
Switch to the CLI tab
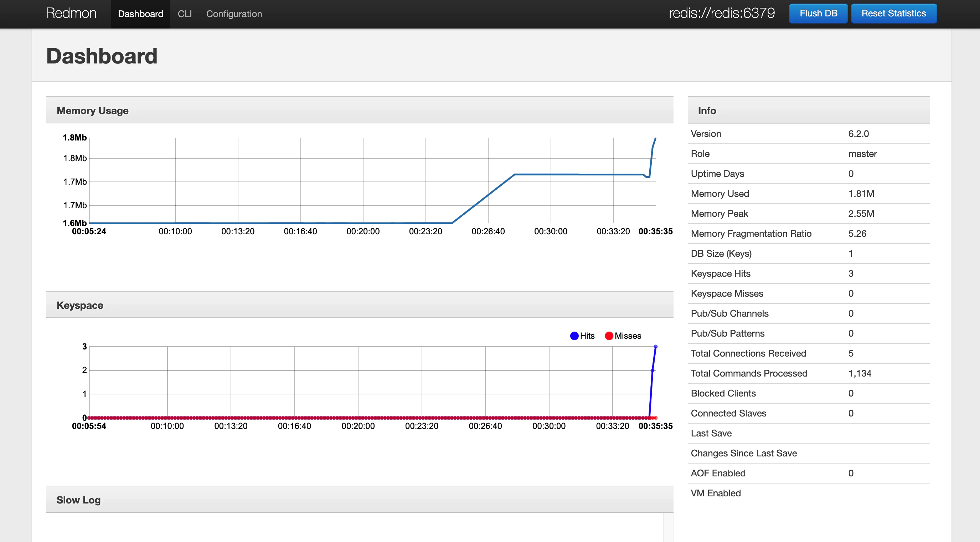[185, 14]
